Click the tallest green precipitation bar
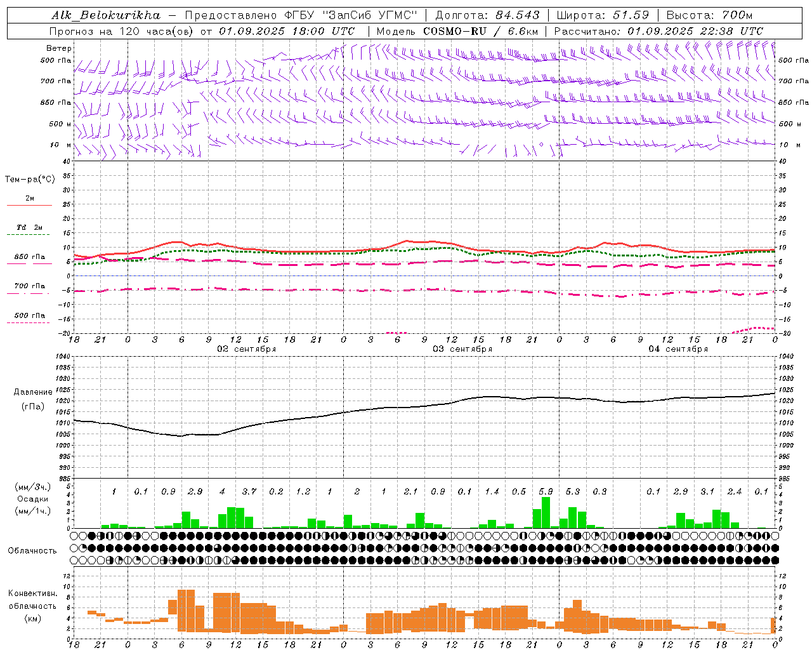 click(x=546, y=513)
